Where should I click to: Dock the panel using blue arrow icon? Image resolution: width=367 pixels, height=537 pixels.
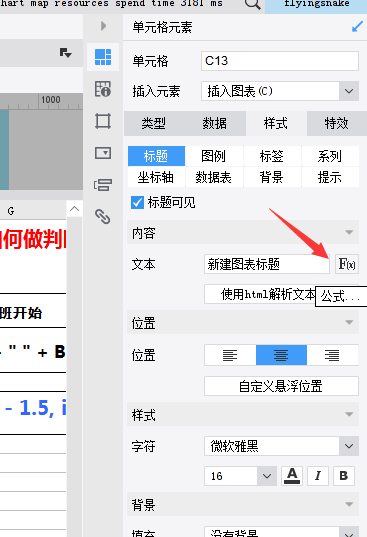click(357, 27)
